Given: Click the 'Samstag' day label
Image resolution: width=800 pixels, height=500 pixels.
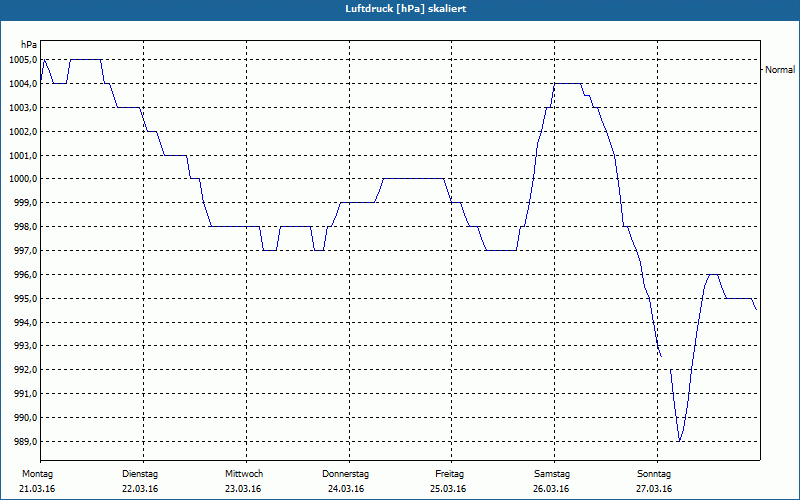Looking at the screenshot, I should 552,474.
